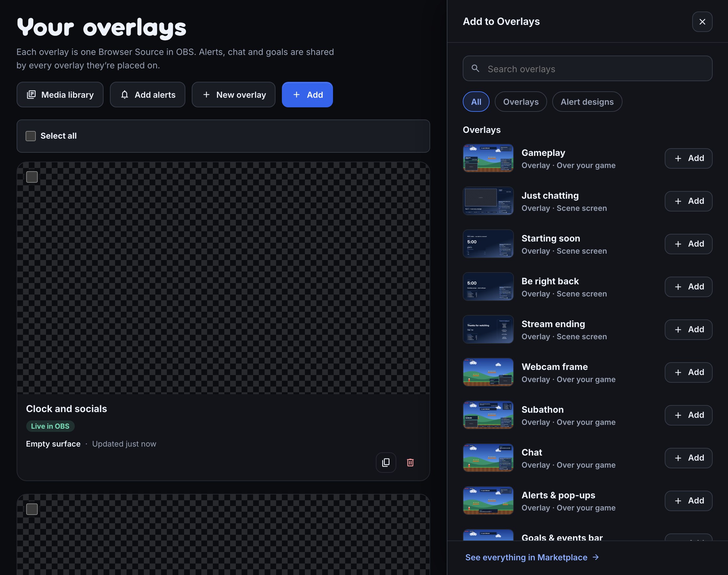Open the Clock and socials preview canvas
Screen dimensions: 728x575
coord(223,278)
